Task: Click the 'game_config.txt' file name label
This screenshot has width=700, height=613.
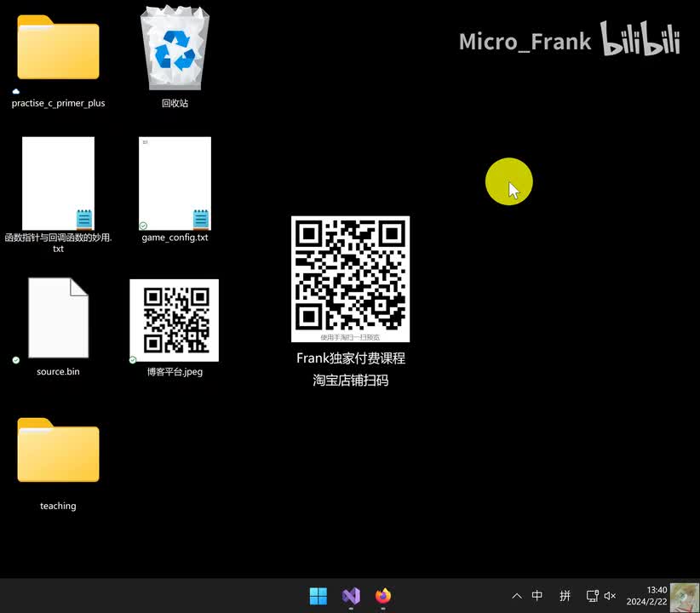Action: pos(175,238)
